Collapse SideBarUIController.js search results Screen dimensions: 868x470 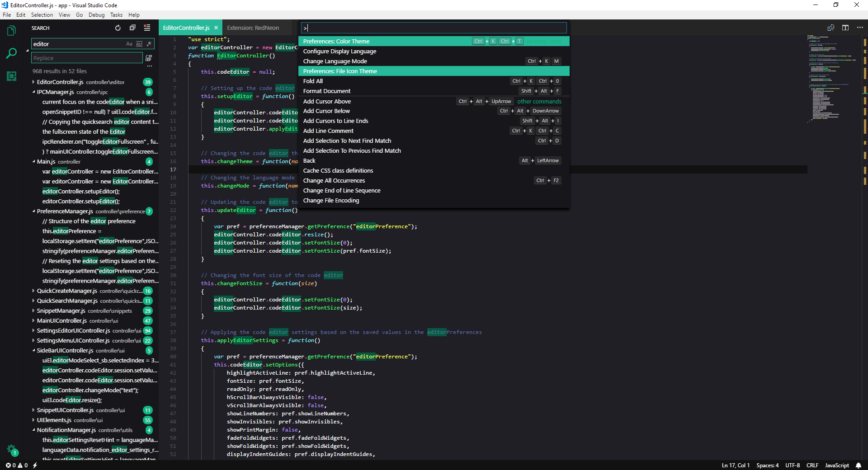coord(33,351)
